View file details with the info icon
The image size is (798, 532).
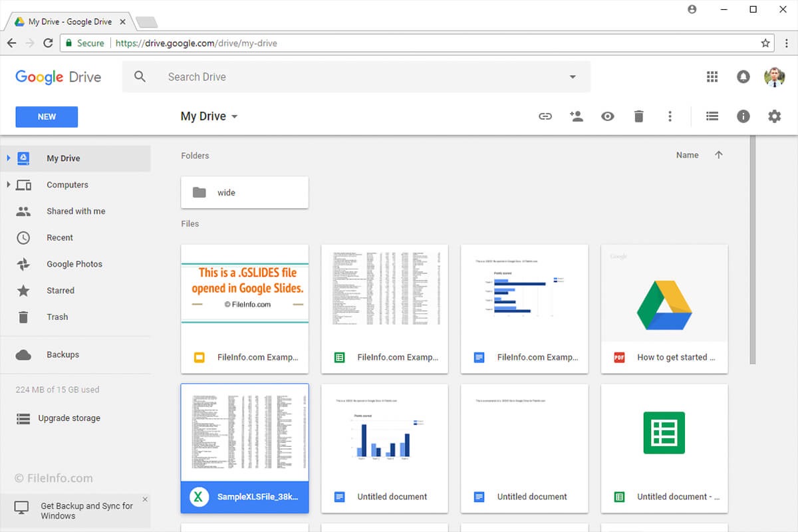tap(743, 116)
